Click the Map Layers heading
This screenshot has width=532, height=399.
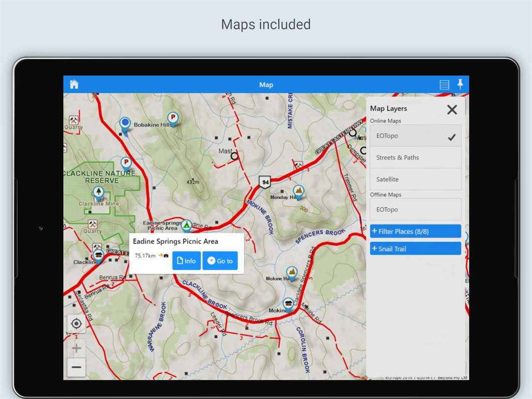389,108
